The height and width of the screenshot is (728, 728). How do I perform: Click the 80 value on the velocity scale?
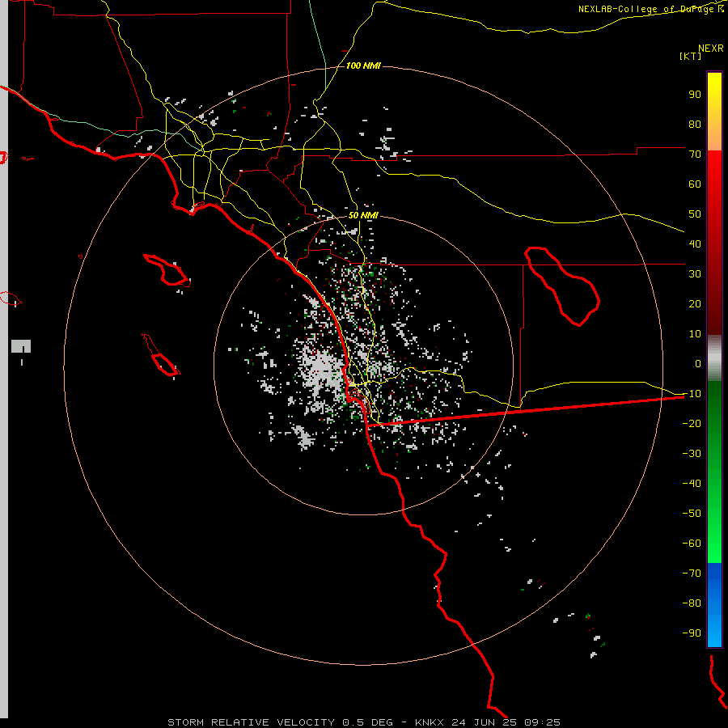pos(695,125)
